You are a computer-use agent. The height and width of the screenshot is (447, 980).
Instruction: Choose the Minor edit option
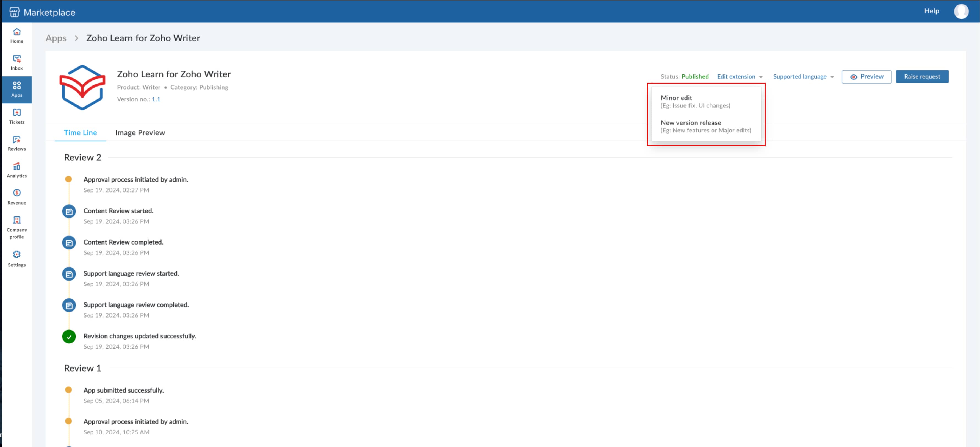pos(706,101)
